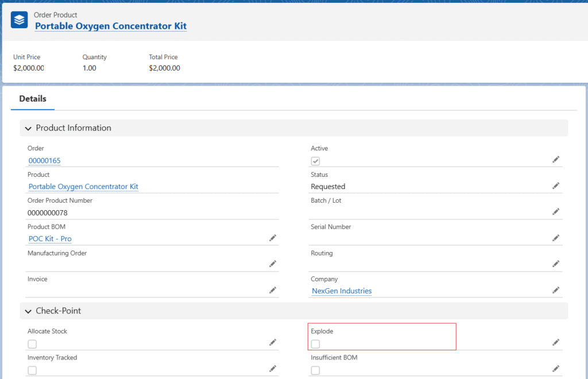Image resolution: width=588 pixels, height=379 pixels.
Task: Edit Manufacturing Order via pencil icon
Action: click(x=273, y=264)
